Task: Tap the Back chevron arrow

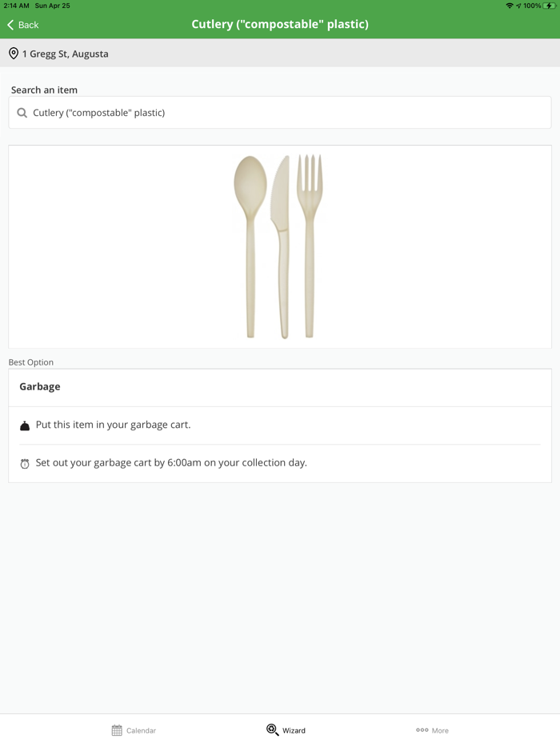Action: point(10,25)
